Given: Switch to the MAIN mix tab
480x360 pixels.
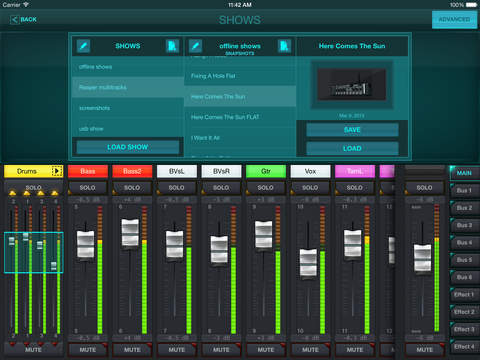Looking at the screenshot, I should point(464,173).
